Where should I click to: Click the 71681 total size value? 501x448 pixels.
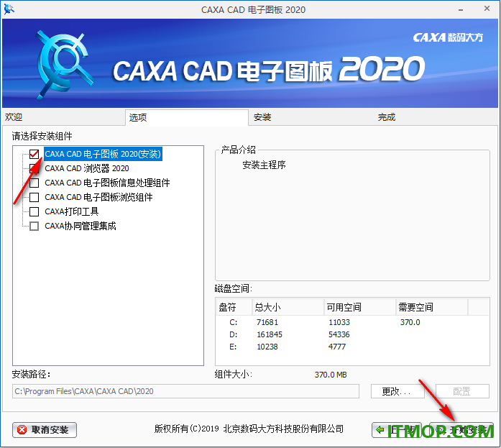click(267, 322)
